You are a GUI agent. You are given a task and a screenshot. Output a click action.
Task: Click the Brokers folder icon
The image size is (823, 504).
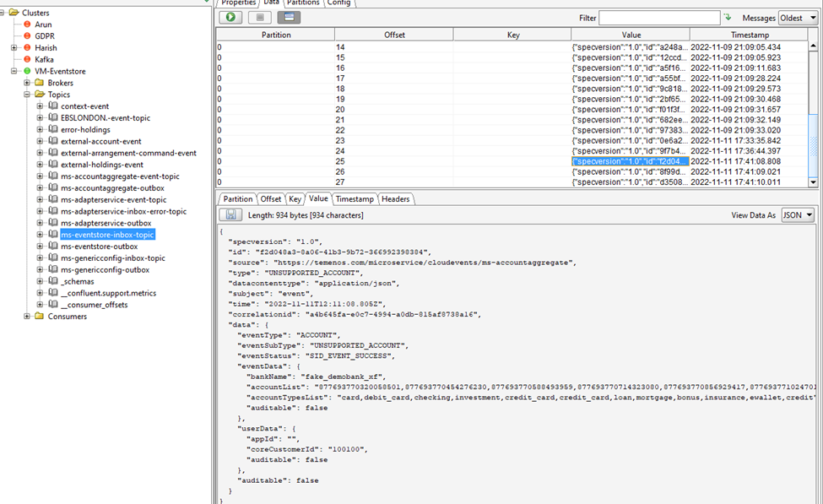tap(40, 84)
